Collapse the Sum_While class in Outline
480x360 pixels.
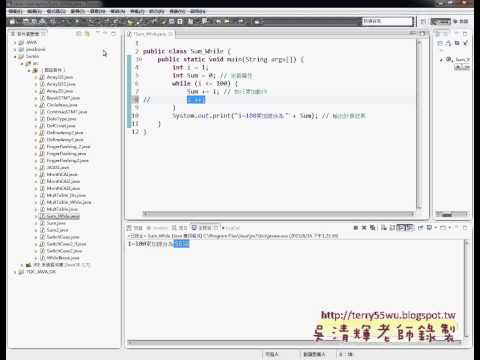tap(441, 60)
